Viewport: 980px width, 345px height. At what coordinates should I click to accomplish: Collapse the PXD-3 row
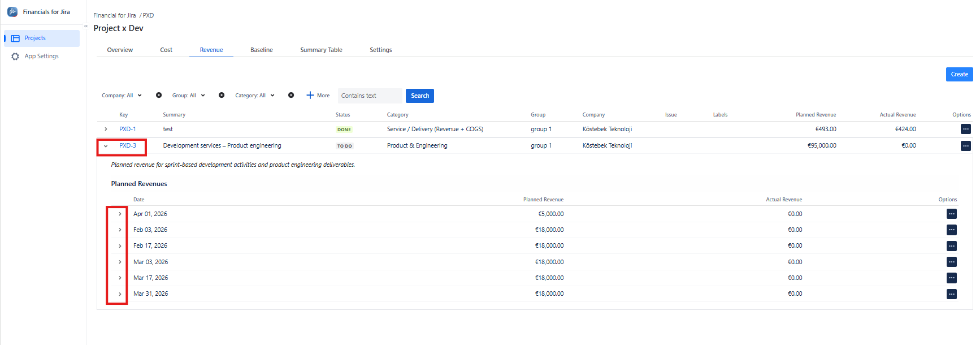(x=106, y=146)
